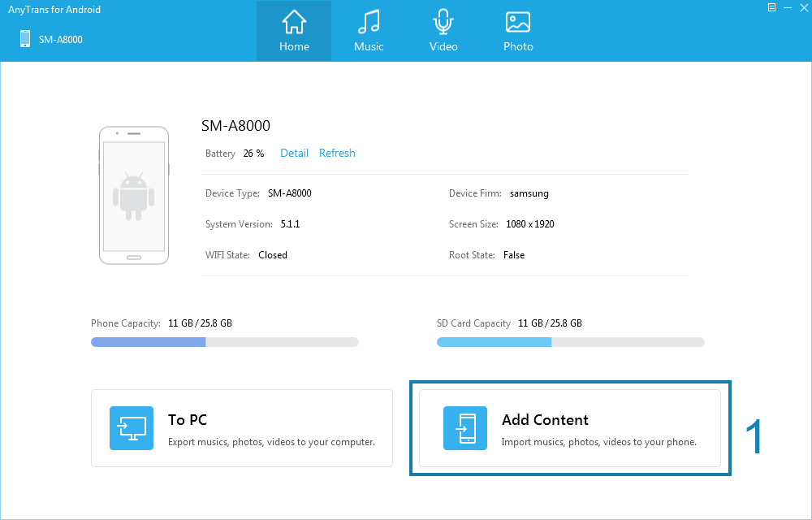The height and width of the screenshot is (520, 812).
Task: Open the battery Detail link
Action: pos(294,153)
